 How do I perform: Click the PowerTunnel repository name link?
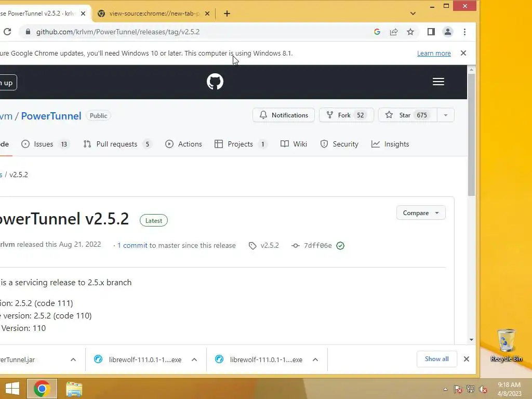pos(51,116)
